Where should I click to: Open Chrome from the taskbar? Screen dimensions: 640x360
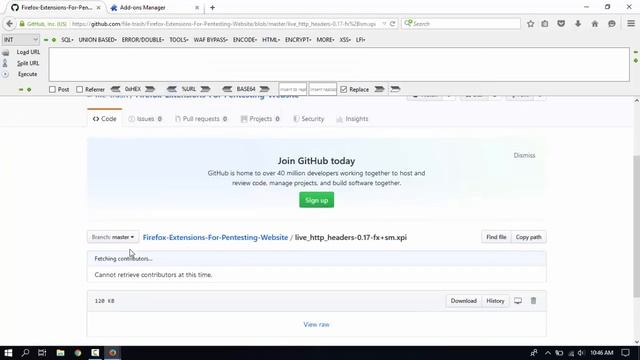point(78,353)
